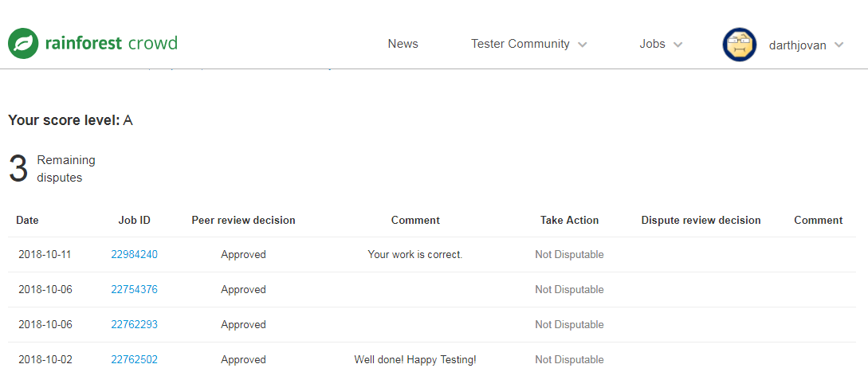
Task: Select the Date column header
Action: coord(27,221)
